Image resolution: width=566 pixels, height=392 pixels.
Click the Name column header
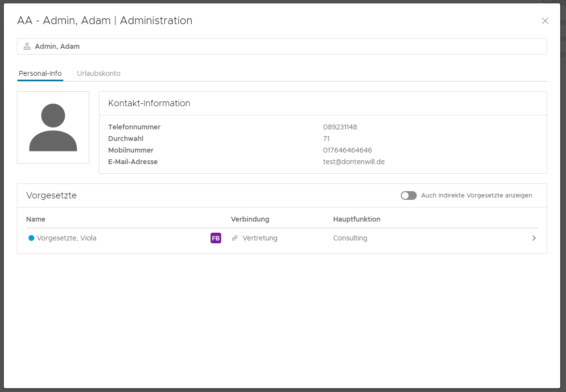click(36, 219)
